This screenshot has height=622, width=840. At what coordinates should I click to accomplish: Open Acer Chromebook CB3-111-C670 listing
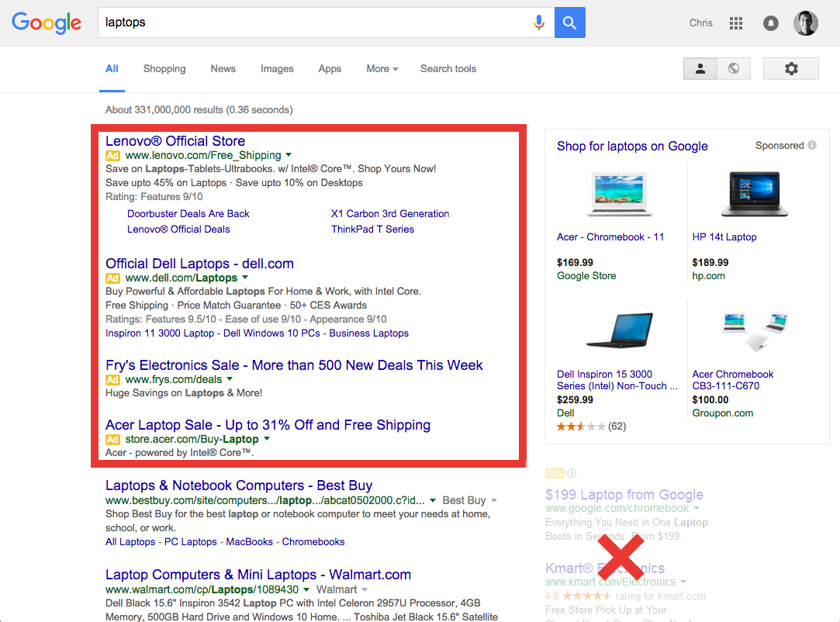coord(733,380)
